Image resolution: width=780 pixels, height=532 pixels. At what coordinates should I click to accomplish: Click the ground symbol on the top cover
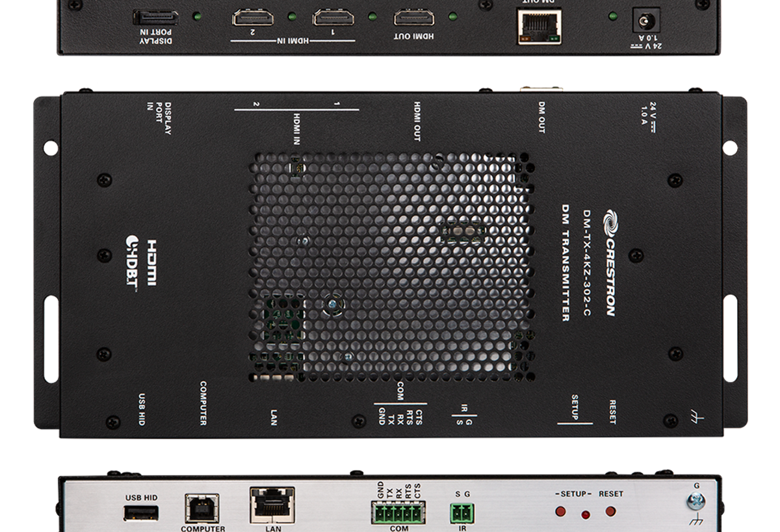(x=698, y=417)
